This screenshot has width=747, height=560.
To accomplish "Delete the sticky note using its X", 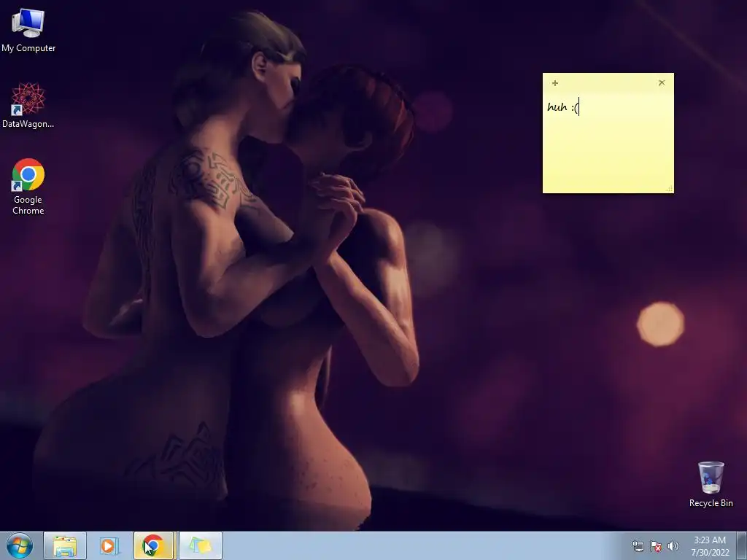I will [662, 83].
